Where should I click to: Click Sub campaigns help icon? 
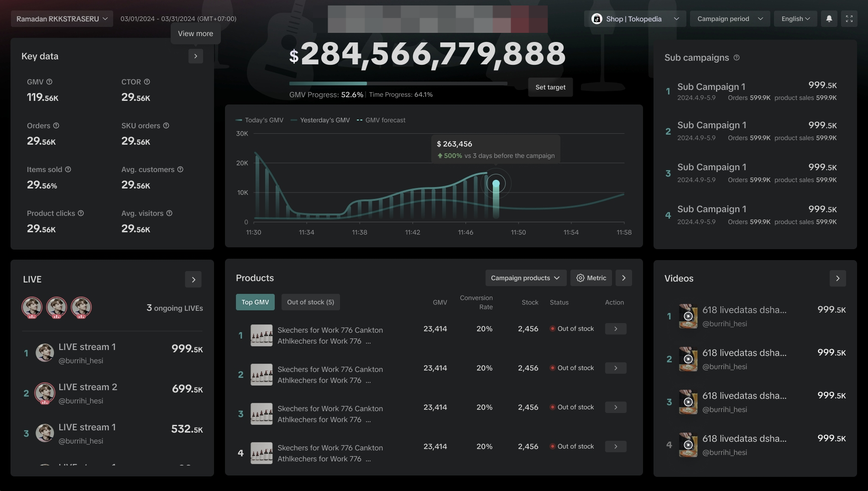click(737, 57)
